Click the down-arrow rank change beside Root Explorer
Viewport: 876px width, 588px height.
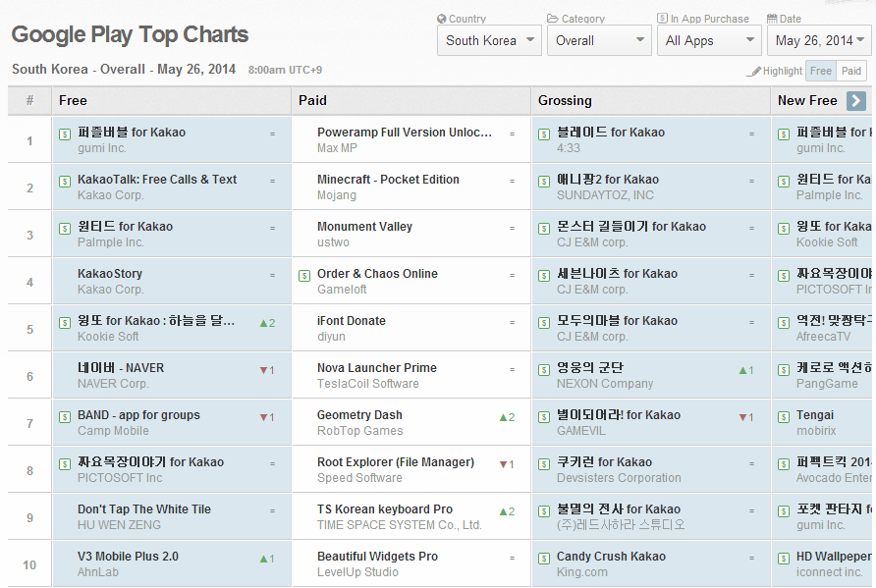(507, 464)
